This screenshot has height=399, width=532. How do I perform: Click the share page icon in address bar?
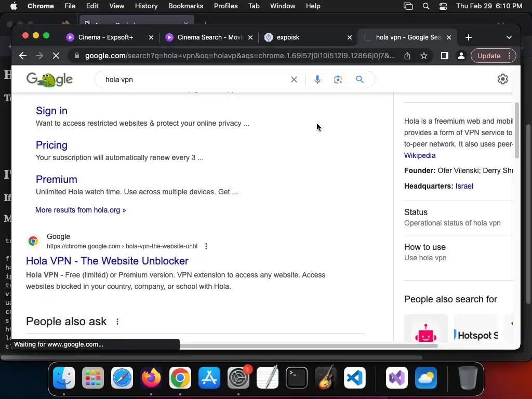(x=407, y=56)
